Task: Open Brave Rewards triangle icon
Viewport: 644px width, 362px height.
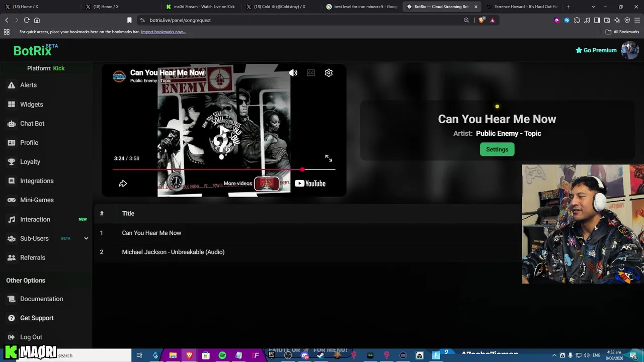Action: pyautogui.click(x=492, y=20)
